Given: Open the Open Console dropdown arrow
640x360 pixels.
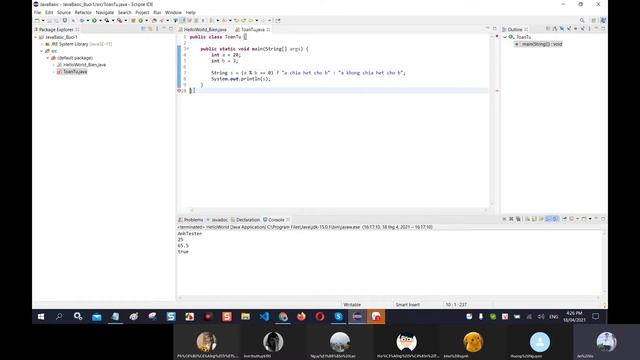Looking at the screenshot, I should pos(590,219).
